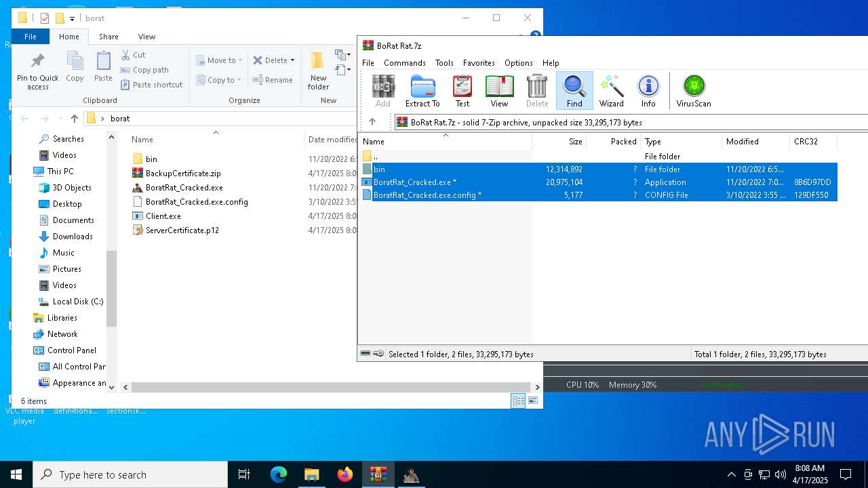The height and width of the screenshot is (488, 868).
Task: Click Extract To in WinRAR toolbar
Action: click(422, 91)
